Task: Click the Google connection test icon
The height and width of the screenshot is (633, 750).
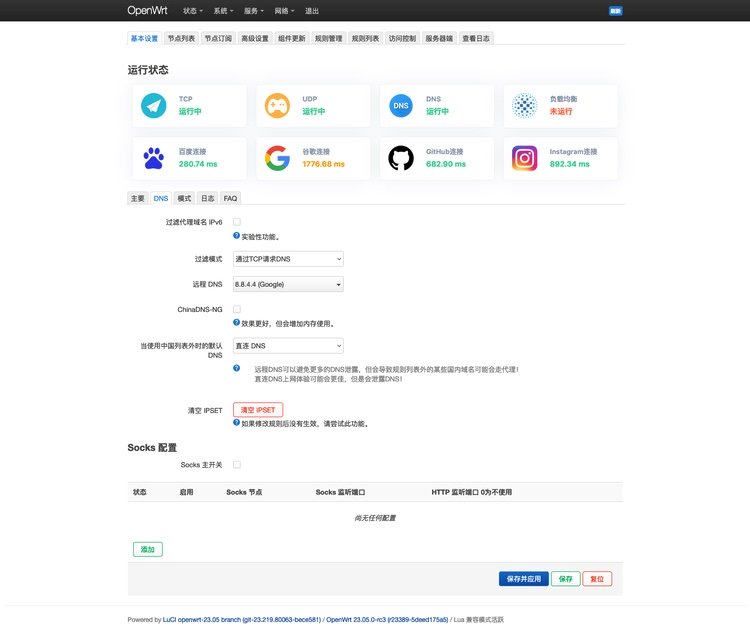Action: (277, 158)
